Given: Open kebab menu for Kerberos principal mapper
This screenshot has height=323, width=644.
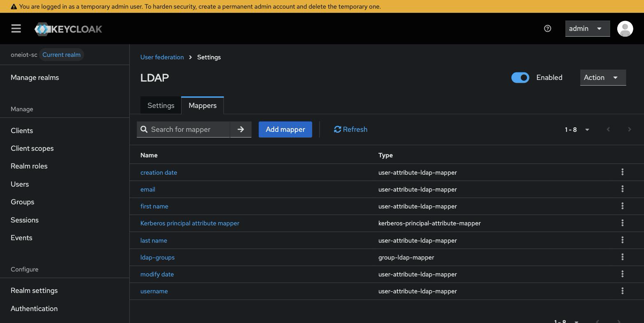Looking at the screenshot, I should (x=622, y=223).
